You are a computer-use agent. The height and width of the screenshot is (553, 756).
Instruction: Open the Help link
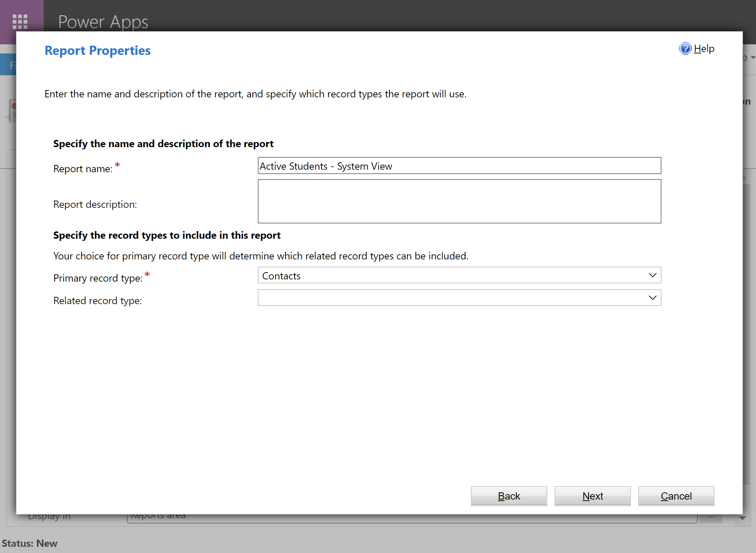click(x=704, y=49)
